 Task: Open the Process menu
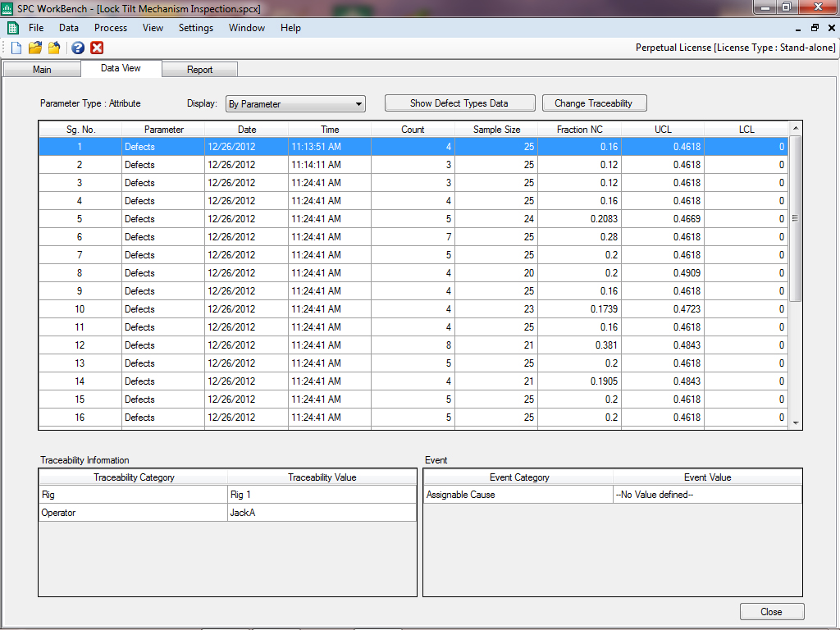point(111,28)
